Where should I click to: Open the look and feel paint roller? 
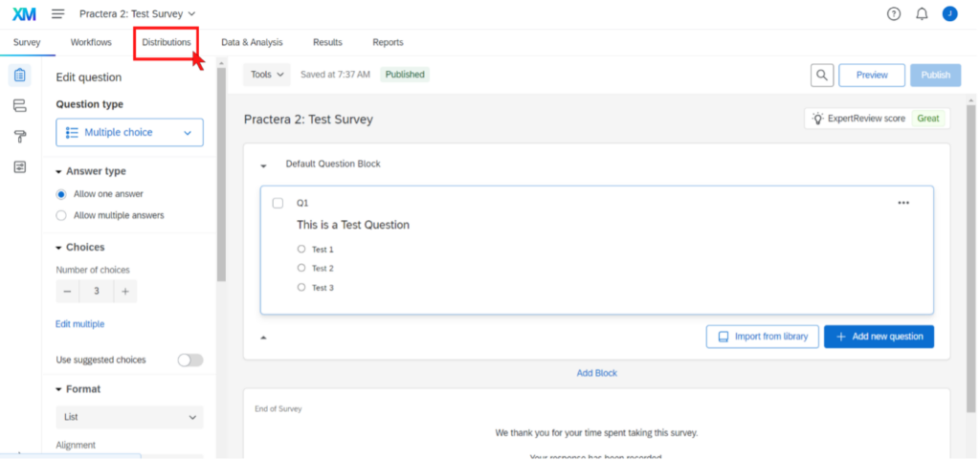click(20, 137)
